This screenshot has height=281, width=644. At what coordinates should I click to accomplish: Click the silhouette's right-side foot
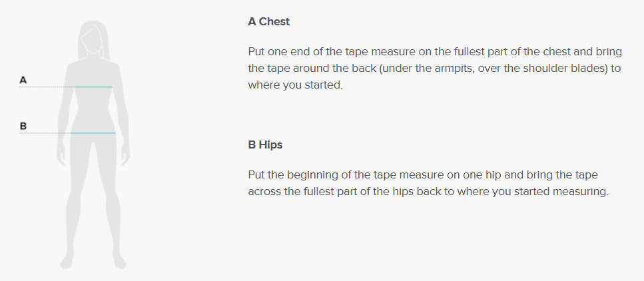(x=119, y=260)
